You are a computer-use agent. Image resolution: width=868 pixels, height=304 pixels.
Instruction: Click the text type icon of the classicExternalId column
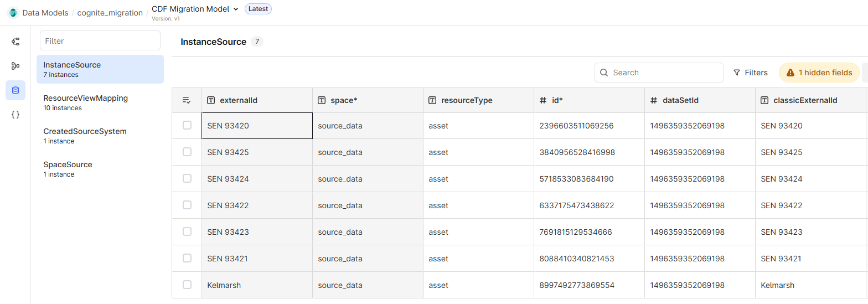[764, 100]
